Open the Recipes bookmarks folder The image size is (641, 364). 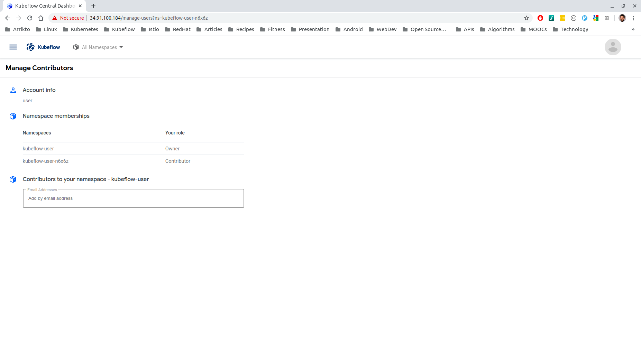pos(241,29)
